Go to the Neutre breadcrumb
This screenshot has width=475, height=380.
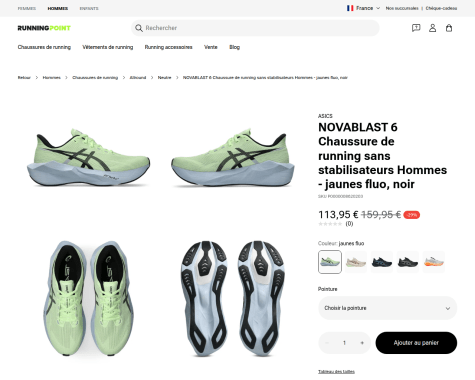(x=164, y=77)
